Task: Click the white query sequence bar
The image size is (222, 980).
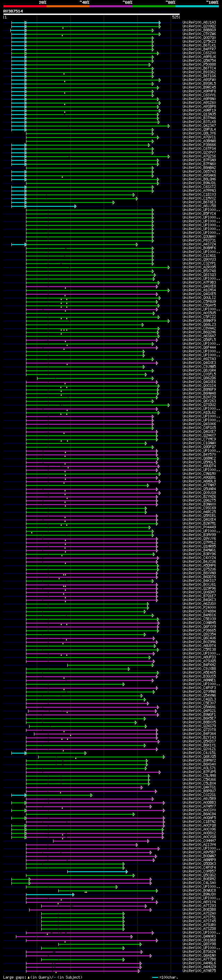Action: (x=92, y=15)
